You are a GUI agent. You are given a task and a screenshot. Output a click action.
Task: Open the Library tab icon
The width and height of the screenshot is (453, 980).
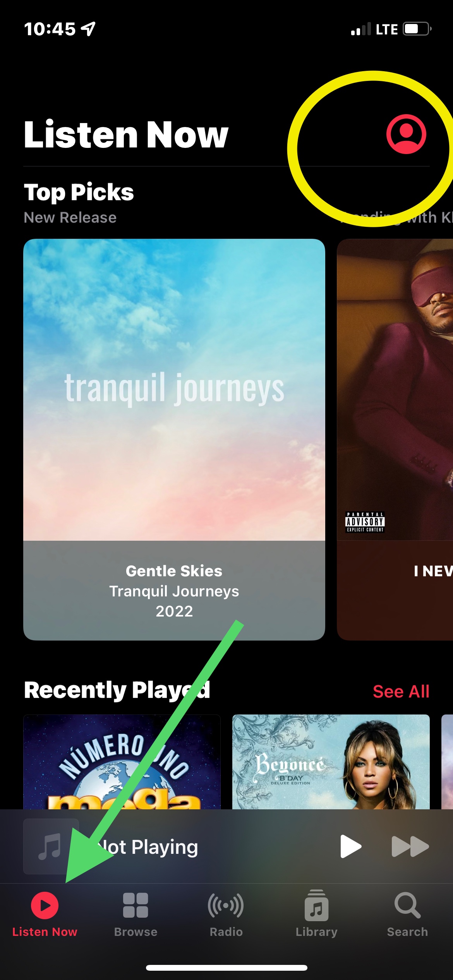click(316, 906)
